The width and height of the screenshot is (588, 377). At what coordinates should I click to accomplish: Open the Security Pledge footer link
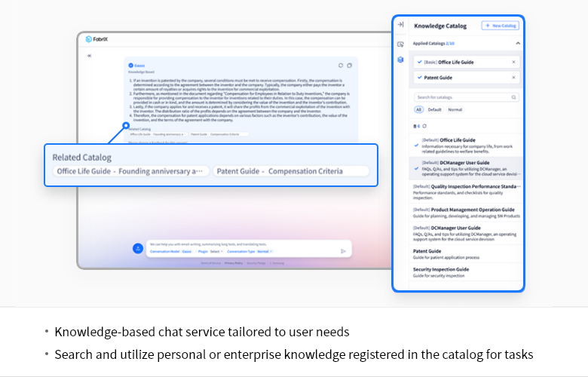coord(256,263)
